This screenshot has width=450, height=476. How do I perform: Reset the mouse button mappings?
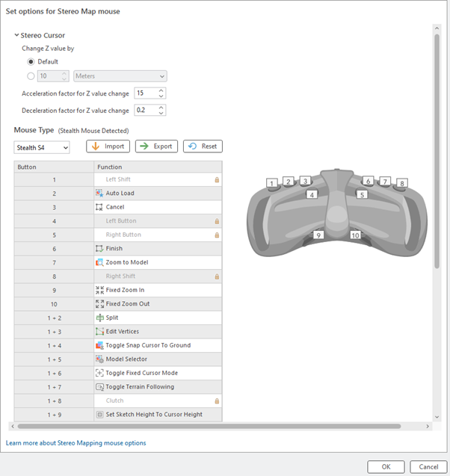click(202, 146)
